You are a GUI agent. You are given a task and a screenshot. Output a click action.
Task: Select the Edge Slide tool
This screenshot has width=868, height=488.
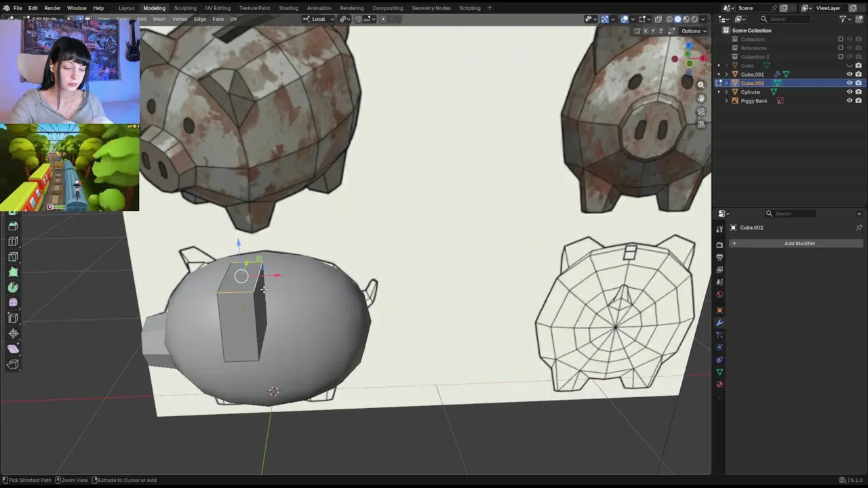pyautogui.click(x=13, y=318)
